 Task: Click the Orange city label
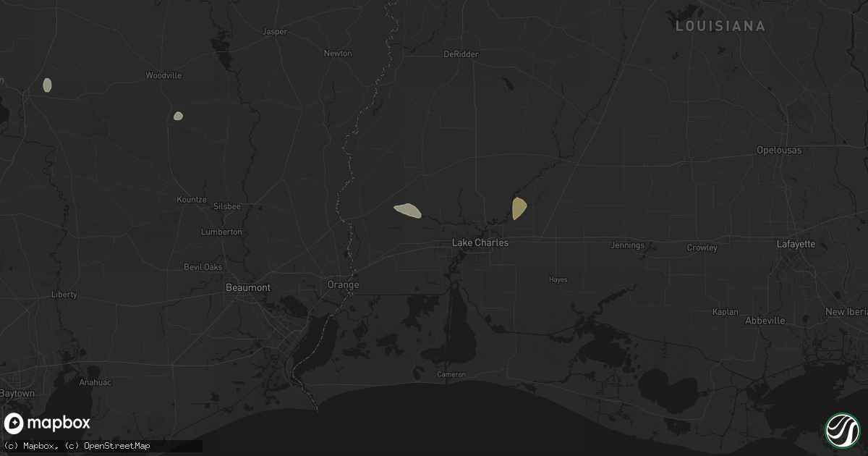[343, 284]
